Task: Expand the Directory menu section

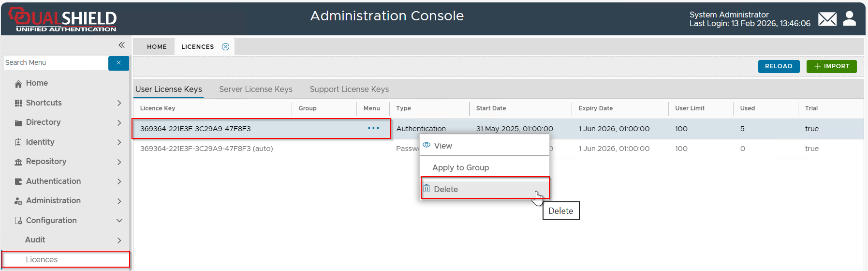Action: 119,123
